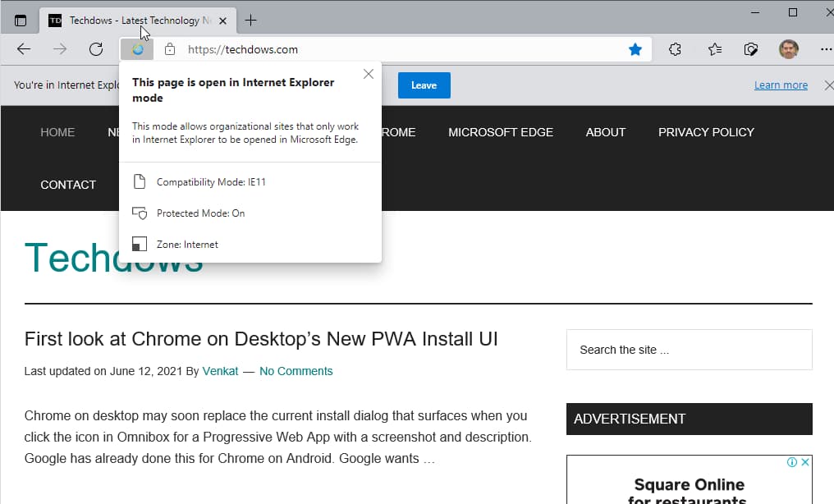
Task: Open the Favorites list icon
Action: pos(714,49)
